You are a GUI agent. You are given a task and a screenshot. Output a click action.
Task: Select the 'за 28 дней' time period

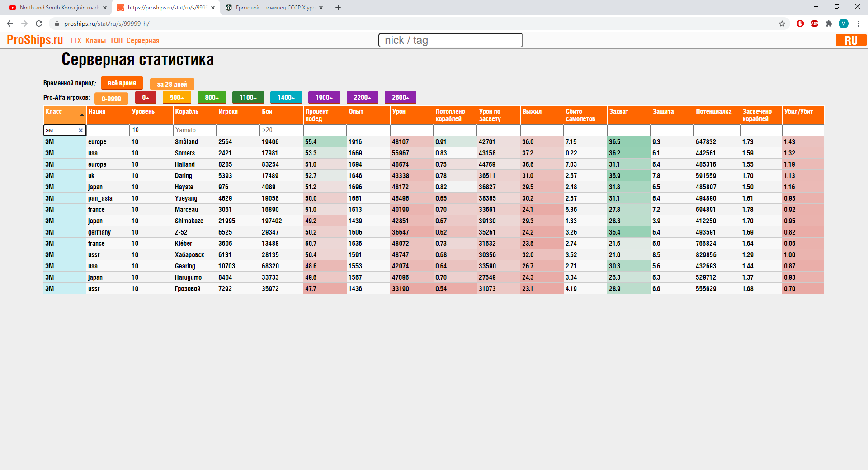(172, 84)
